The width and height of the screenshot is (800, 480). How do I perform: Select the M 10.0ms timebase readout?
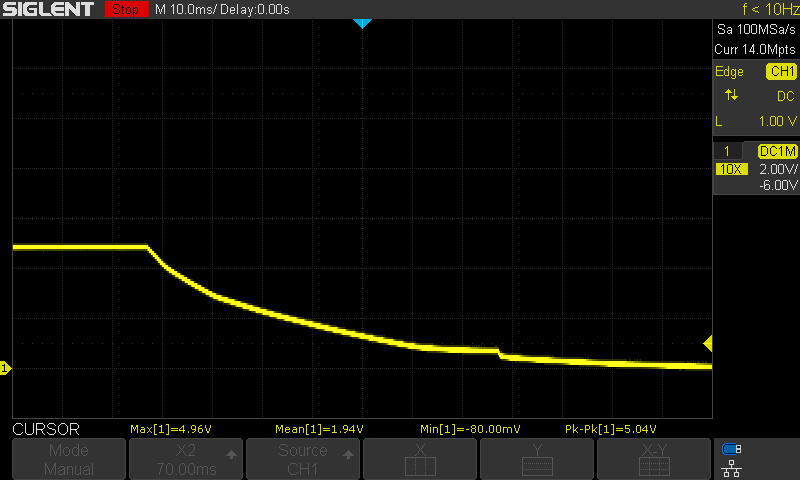point(185,9)
